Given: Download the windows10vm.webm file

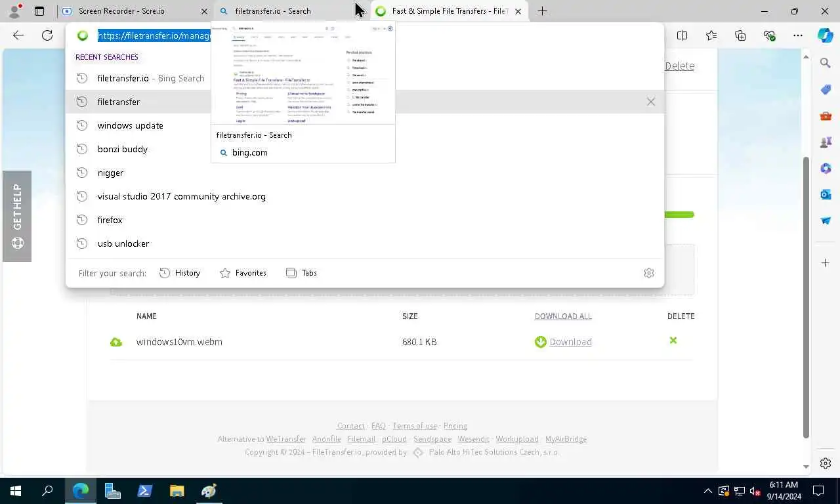Looking at the screenshot, I should coord(563,342).
